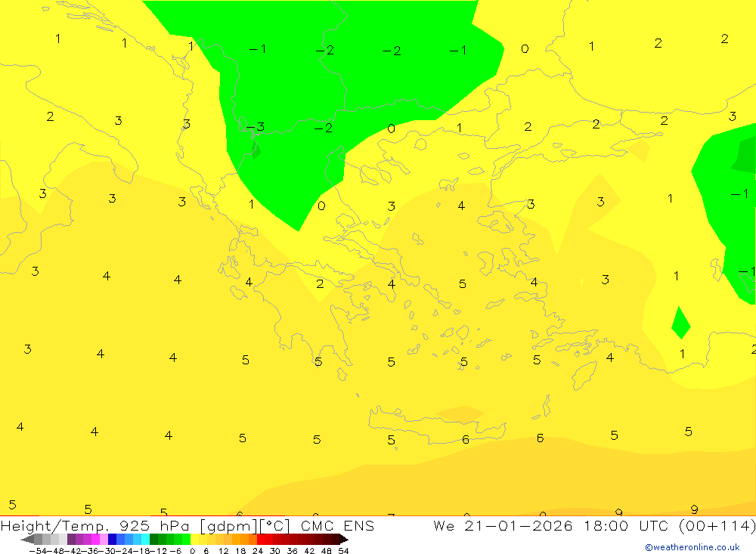
Task: Click the Height/Temp. 925 hPa chart title
Action: (x=95, y=526)
